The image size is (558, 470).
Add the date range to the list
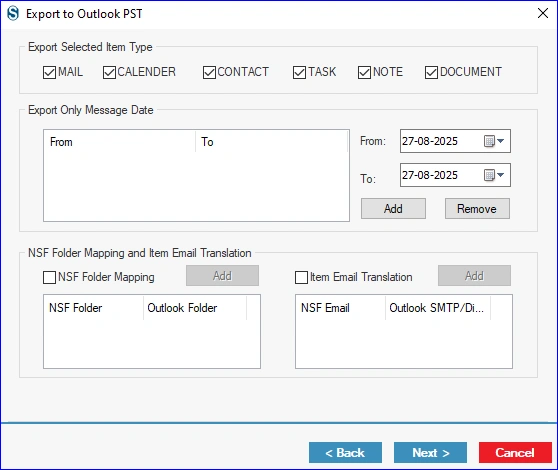click(393, 208)
